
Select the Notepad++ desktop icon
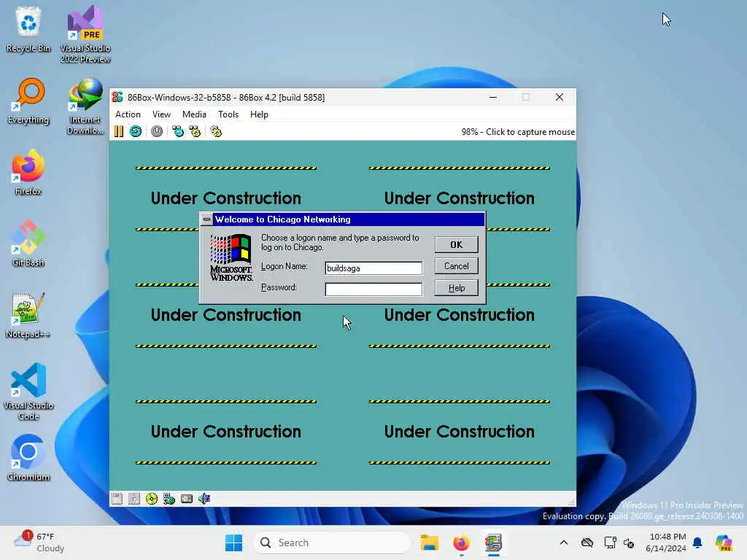click(x=28, y=315)
